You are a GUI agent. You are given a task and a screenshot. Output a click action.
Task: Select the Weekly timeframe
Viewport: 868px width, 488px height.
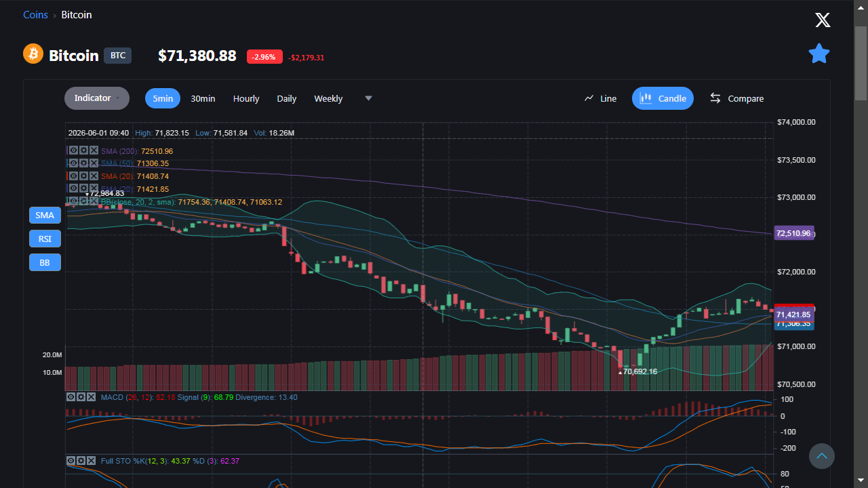point(328,98)
